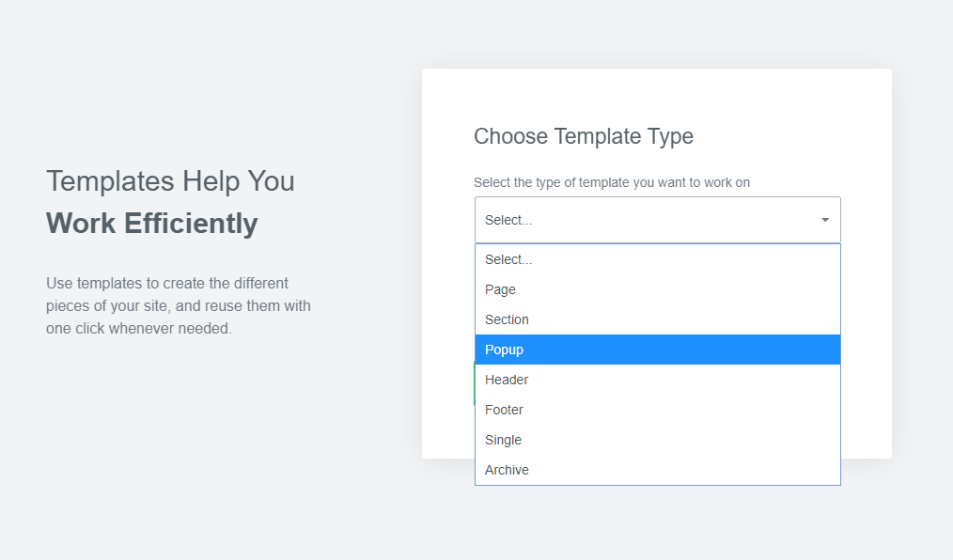Click the 'Use templates to create' paragraph
Image resolution: width=953 pixels, height=560 pixels.
click(x=179, y=305)
